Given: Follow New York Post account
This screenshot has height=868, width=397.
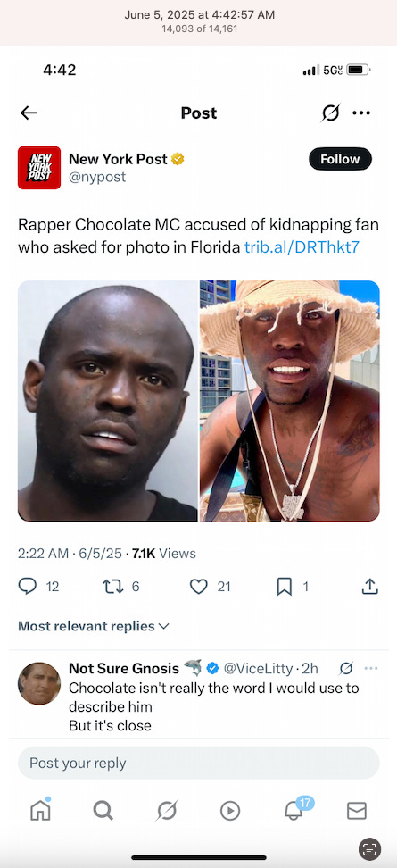Looking at the screenshot, I should 340,159.
